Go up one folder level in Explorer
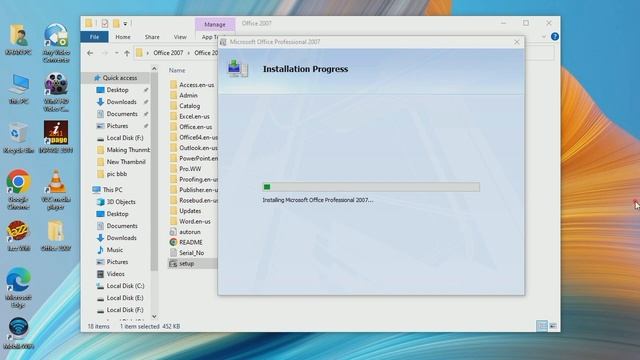Screen dimensions: 640x360 pyautogui.click(x=127, y=53)
